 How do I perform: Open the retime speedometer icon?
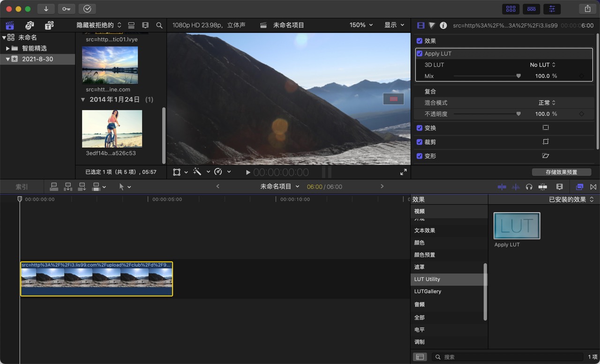[x=218, y=172]
